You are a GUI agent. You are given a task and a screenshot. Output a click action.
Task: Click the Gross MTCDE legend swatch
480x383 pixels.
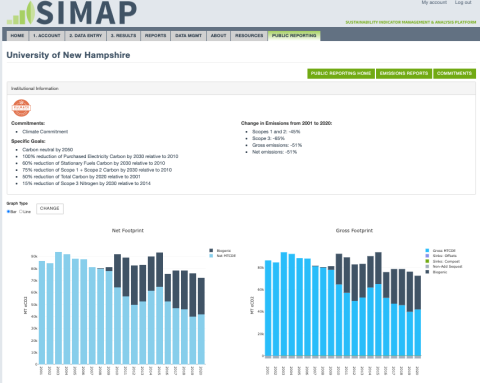click(428, 251)
